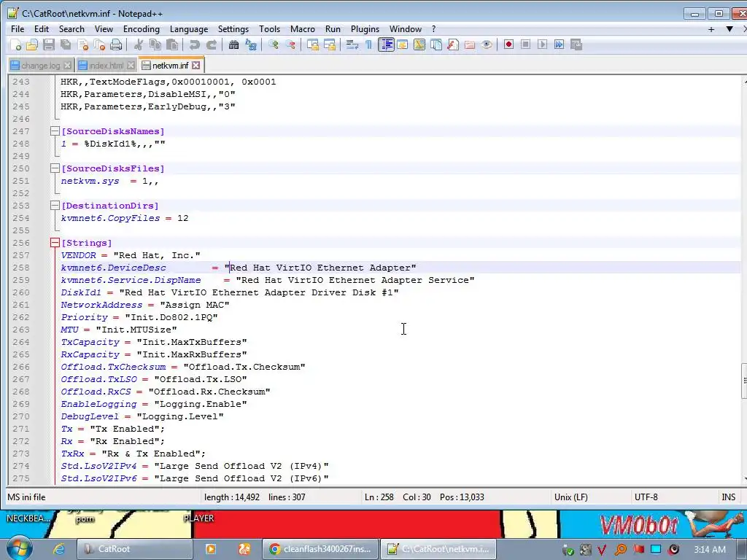The width and height of the screenshot is (747, 560).
Task: Click the stop macro recording icon
Action: pos(525,44)
